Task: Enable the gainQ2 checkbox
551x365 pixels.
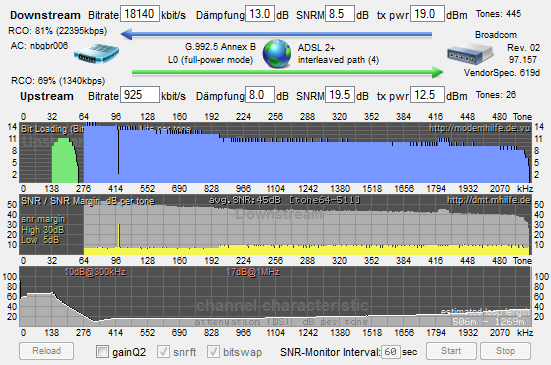Action: 102,351
